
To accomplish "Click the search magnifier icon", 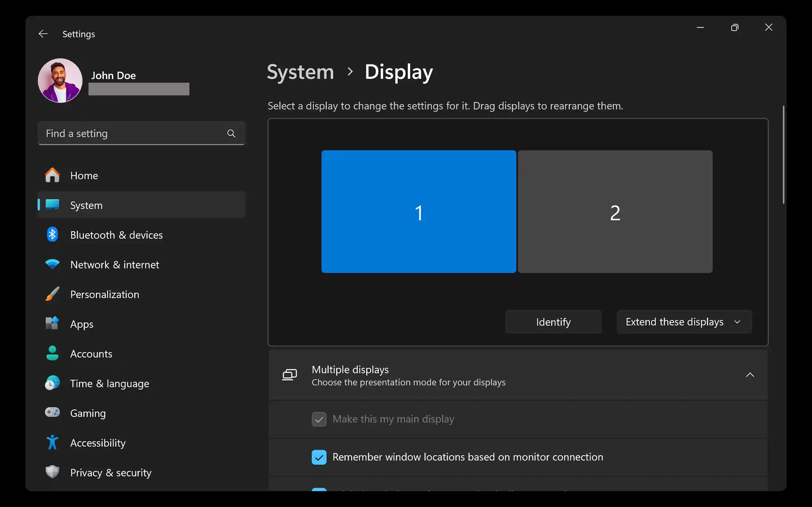I will point(231,133).
